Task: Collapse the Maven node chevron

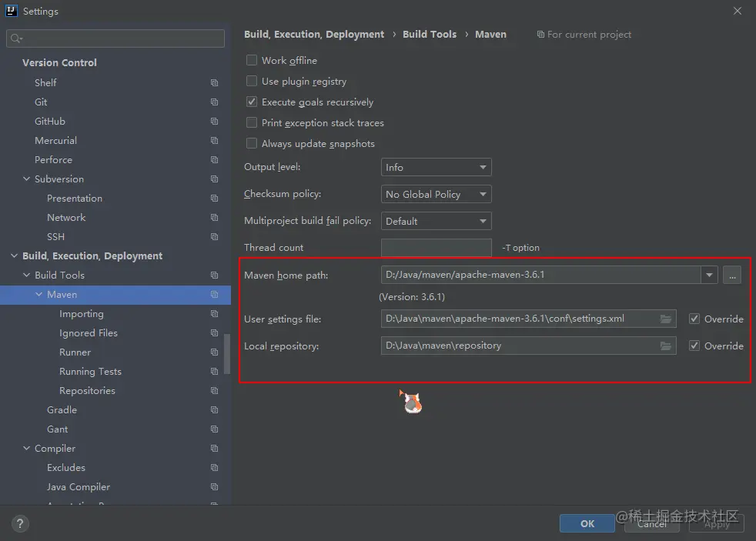Action: click(39, 294)
